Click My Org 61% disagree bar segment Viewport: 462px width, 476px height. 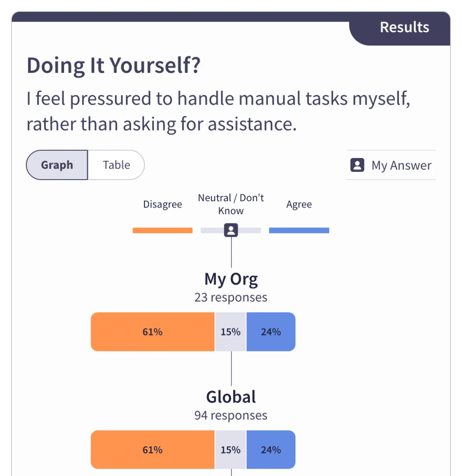point(153,332)
